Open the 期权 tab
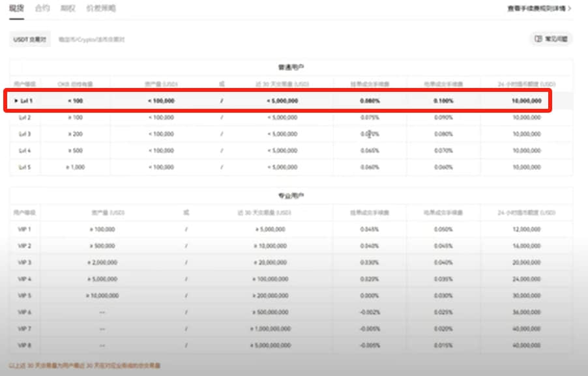 (x=68, y=8)
